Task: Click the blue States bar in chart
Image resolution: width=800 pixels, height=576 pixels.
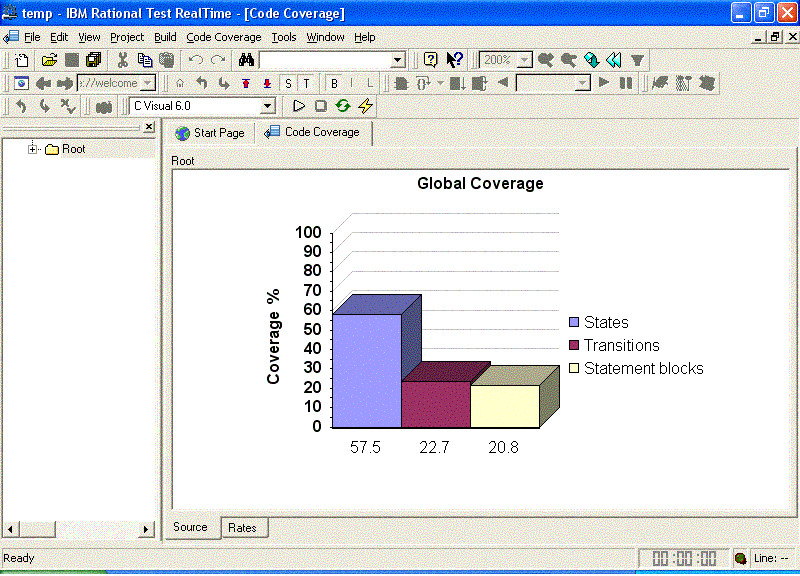Action: (367, 371)
